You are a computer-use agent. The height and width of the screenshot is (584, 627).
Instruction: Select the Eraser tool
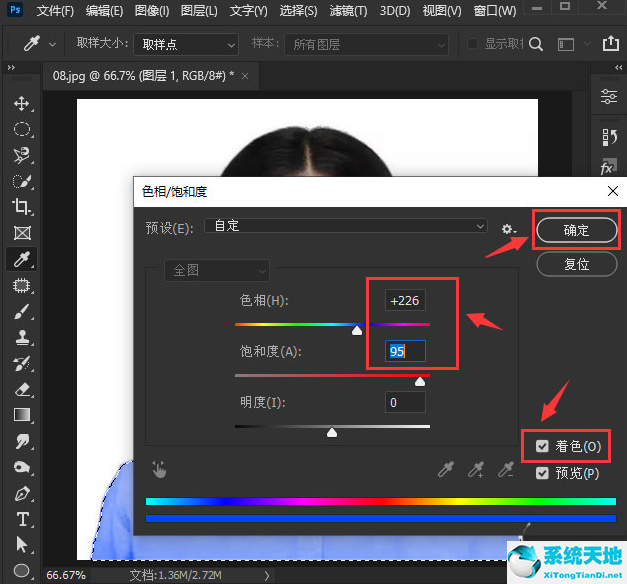22,389
